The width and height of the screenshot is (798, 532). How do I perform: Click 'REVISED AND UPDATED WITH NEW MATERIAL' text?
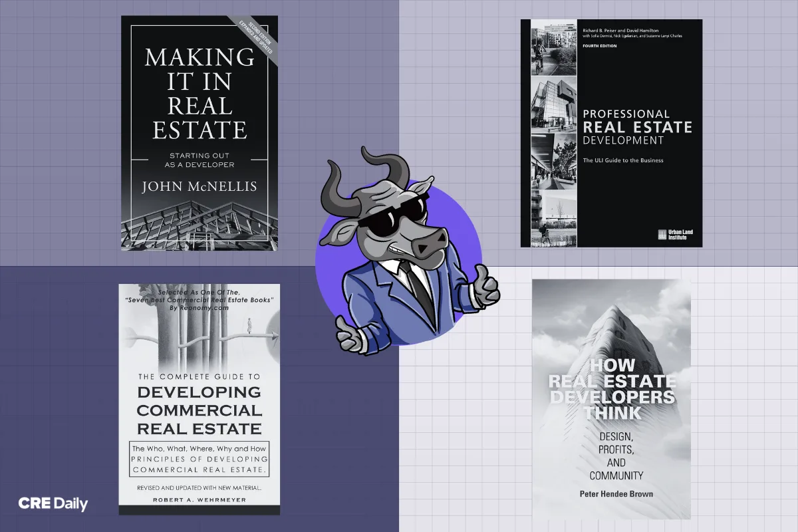[x=199, y=487]
